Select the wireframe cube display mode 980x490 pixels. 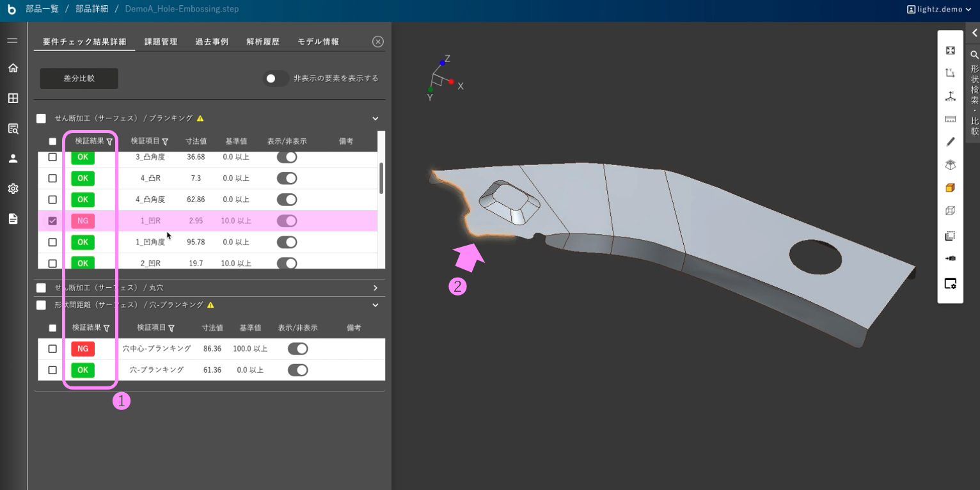[x=951, y=211]
